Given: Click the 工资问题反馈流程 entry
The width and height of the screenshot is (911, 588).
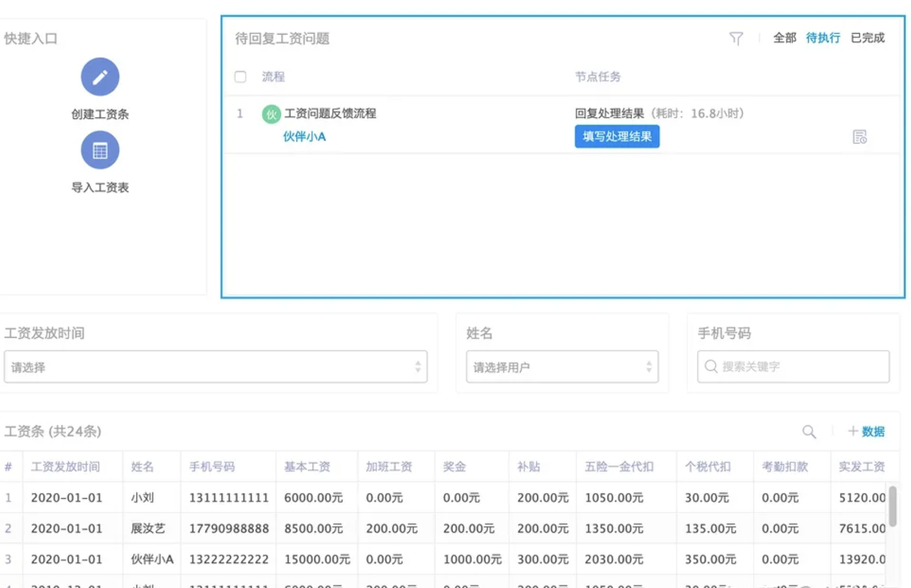Looking at the screenshot, I should pos(330,113).
